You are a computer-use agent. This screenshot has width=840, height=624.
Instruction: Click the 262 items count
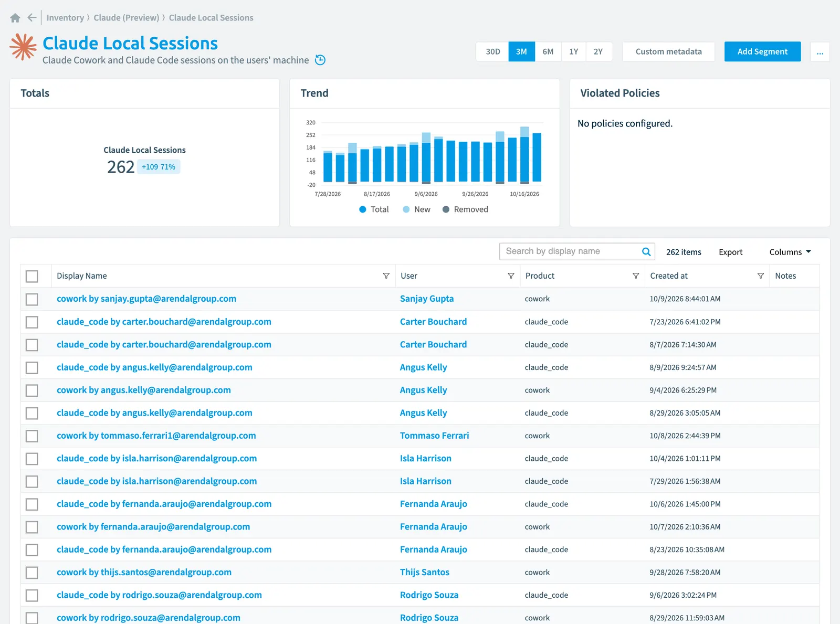point(684,252)
